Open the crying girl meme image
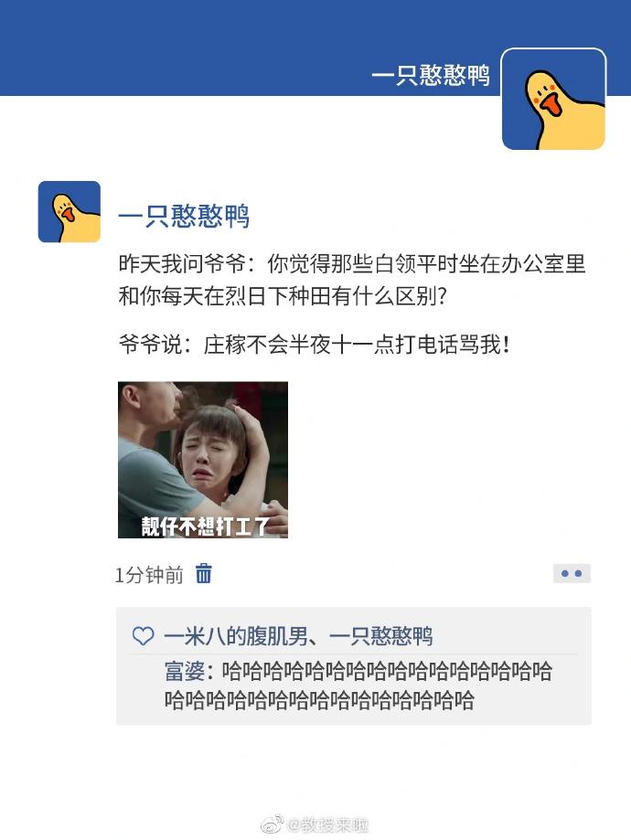This screenshot has width=631, height=840. [x=203, y=460]
